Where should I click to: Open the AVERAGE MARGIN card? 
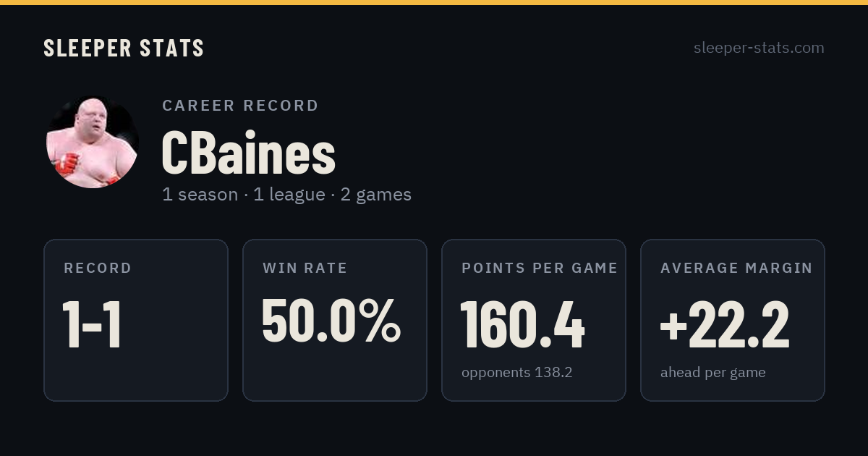(733, 320)
